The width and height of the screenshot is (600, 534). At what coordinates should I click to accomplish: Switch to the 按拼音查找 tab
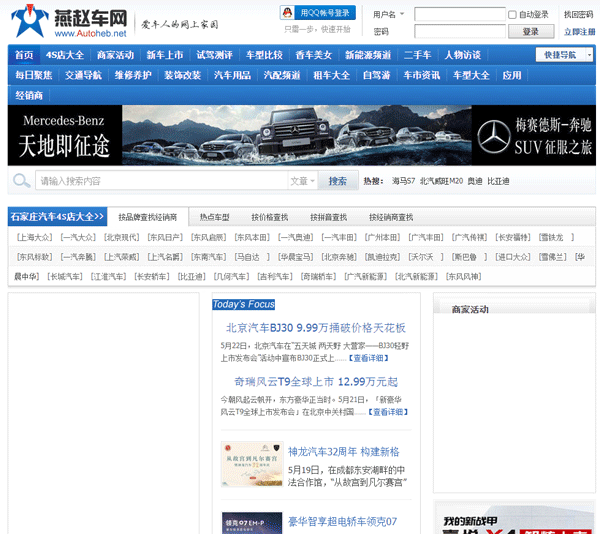point(329,217)
